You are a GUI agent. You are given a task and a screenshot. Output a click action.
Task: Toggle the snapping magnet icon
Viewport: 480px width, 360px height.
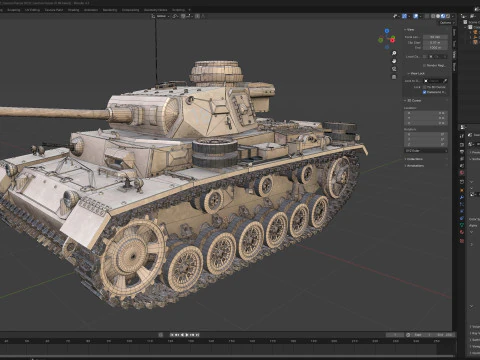coord(183,16)
